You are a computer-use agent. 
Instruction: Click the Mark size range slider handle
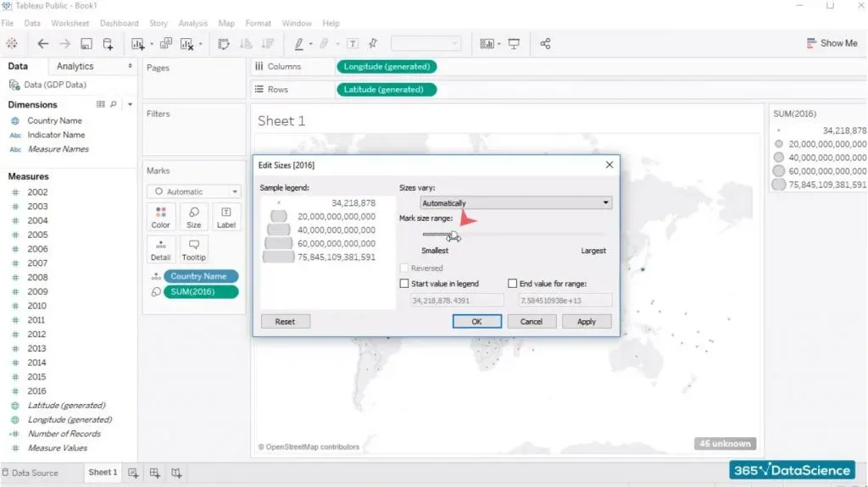[x=453, y=235]
